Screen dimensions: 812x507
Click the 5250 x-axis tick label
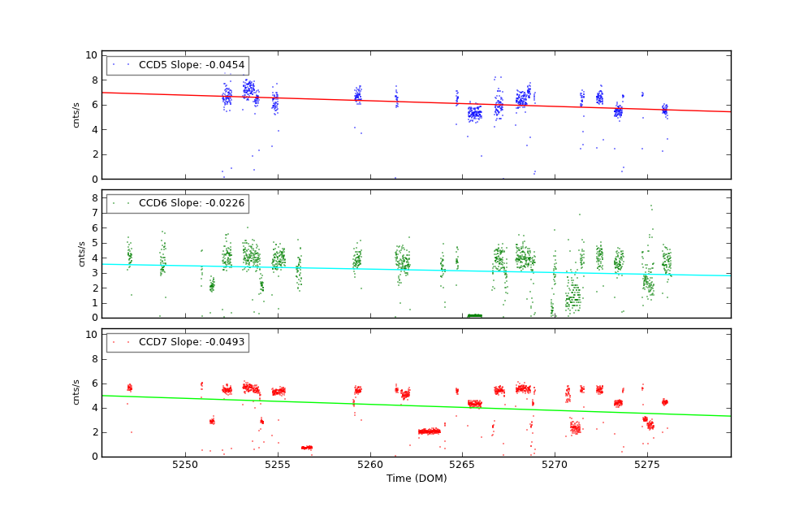tap(185, 466)
